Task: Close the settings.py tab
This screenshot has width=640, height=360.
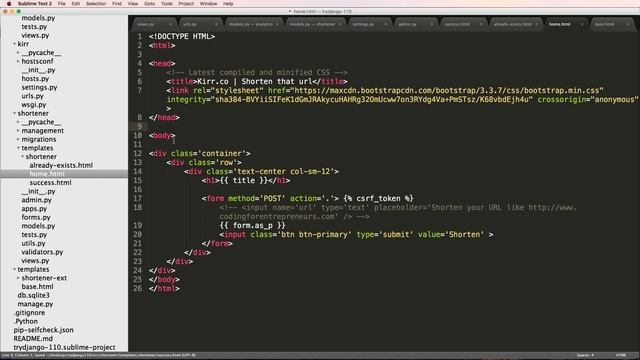Action: click(x=385, y=24)
